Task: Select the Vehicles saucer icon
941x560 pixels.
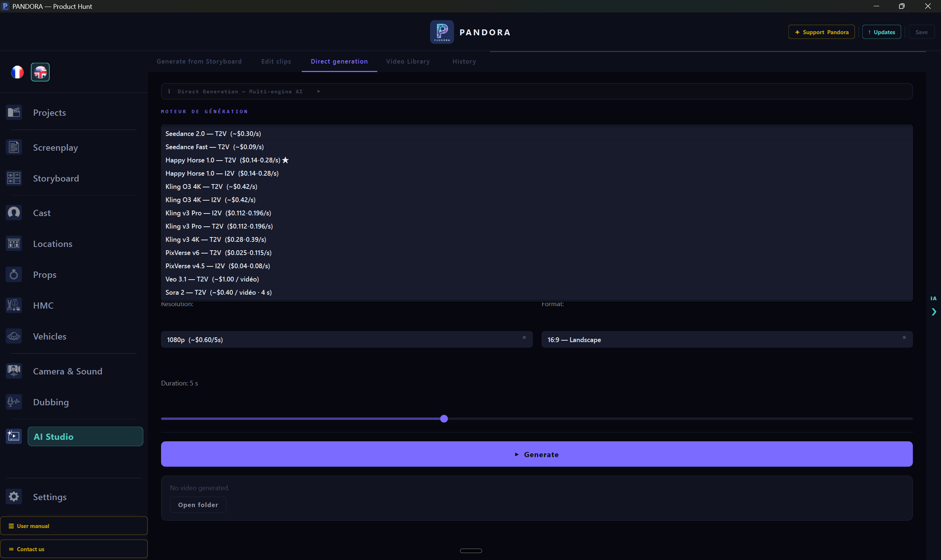Action: [14, 336]
